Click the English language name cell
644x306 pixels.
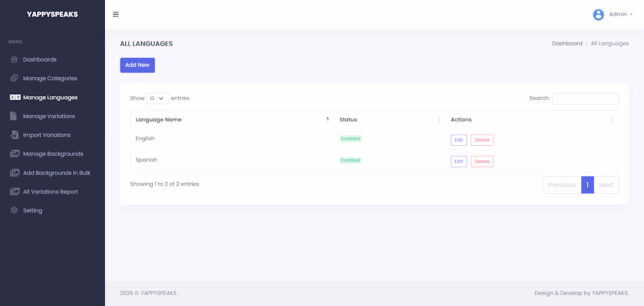232,140
